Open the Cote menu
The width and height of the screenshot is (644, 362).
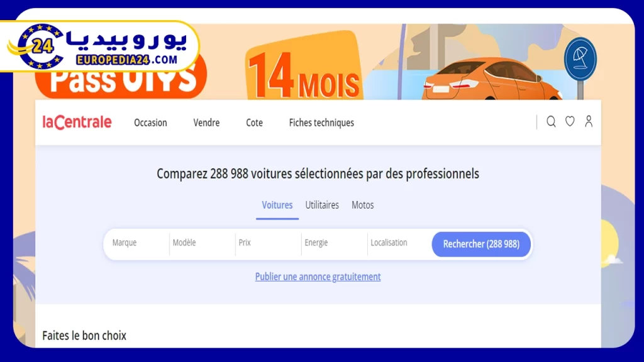[x=254, y=123]
